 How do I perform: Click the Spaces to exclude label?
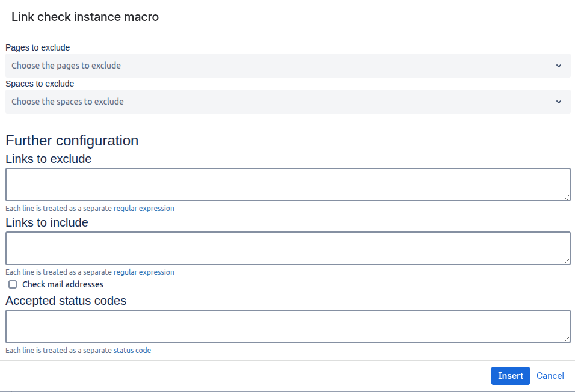coord(40,84)
